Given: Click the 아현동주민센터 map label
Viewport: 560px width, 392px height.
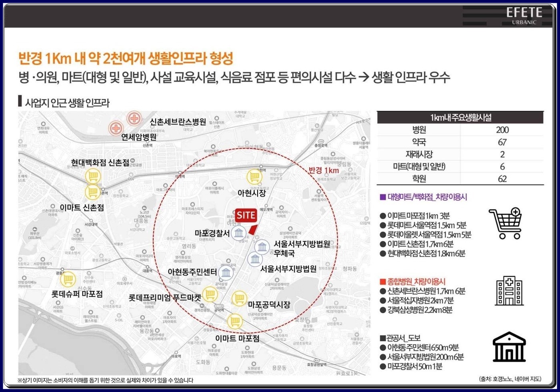Looking at the screenshot, I should [193, 272].
